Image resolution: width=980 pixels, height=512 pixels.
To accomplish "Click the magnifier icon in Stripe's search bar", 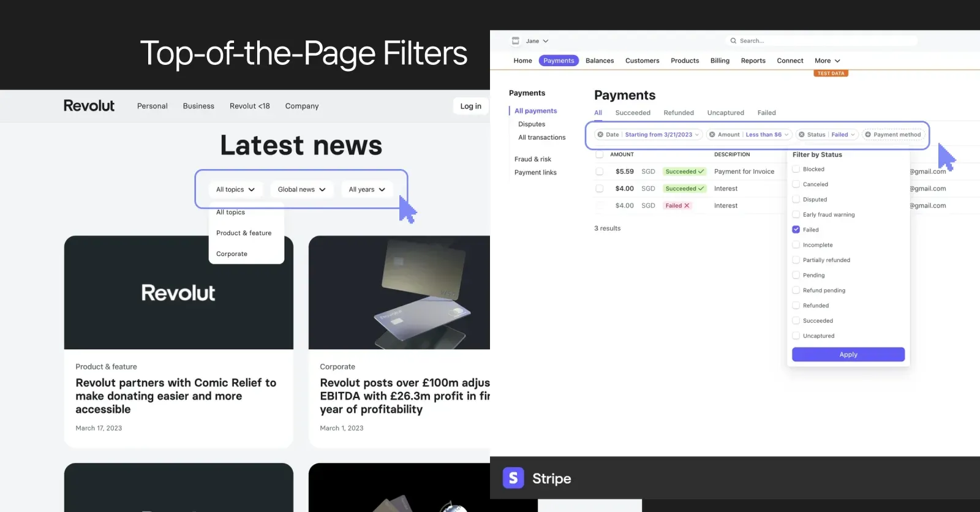I will [733, 41].
